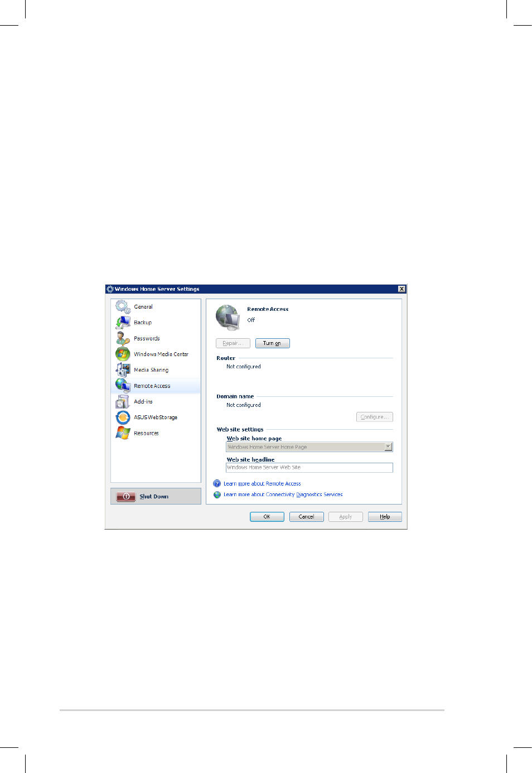The image size is (532, 773).
Task: Select Add-ins in sidebar
Action: coord(156,401)
